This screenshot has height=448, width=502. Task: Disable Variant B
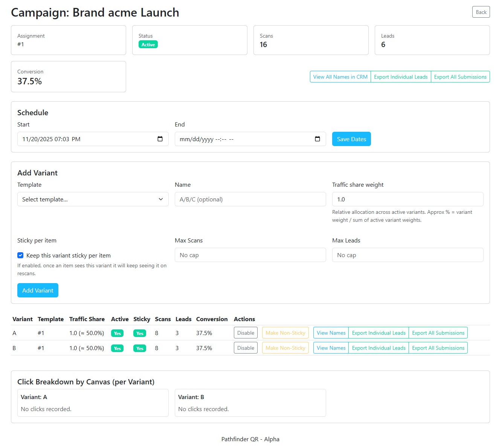pyautogui.click(x=246, y=347)
